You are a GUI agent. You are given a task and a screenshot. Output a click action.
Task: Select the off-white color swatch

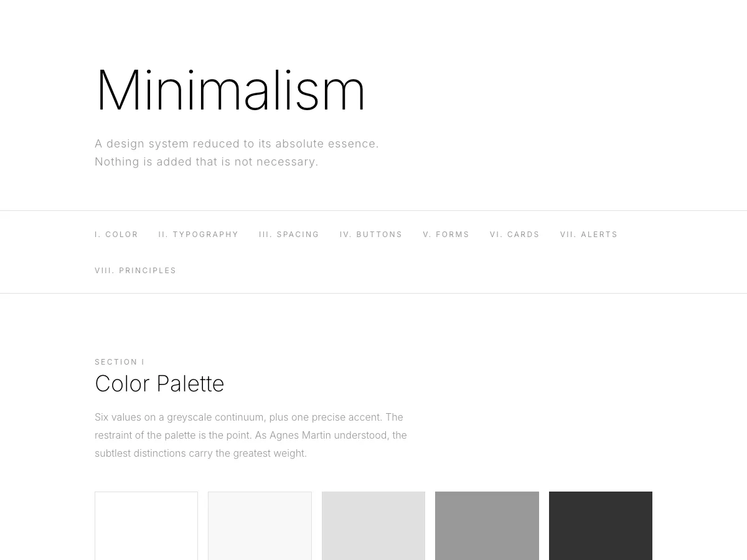pyautogui.click(x=260, y=526)
